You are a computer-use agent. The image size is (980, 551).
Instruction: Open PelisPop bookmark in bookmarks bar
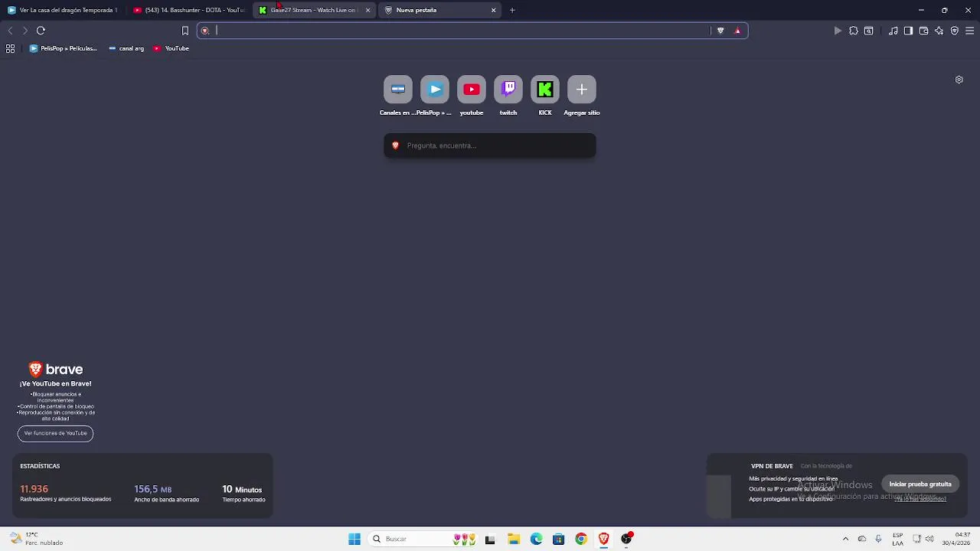[x=63, y=48]
